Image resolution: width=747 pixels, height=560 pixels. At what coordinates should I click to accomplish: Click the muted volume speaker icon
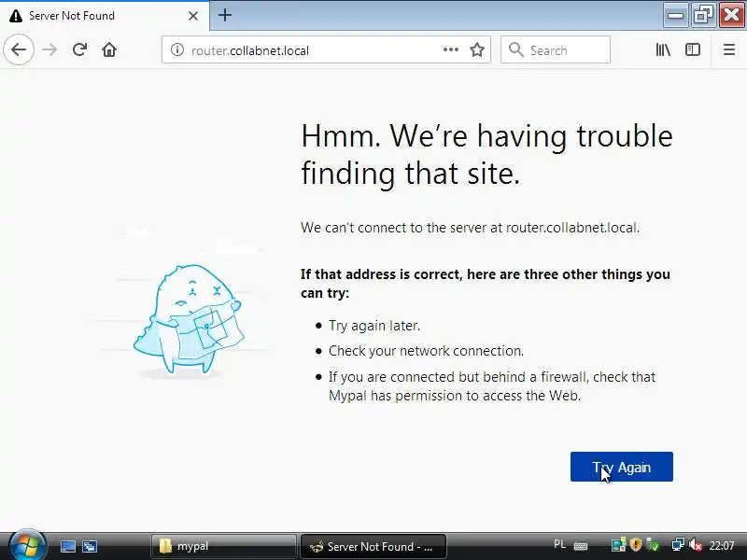tap(695, 545)
